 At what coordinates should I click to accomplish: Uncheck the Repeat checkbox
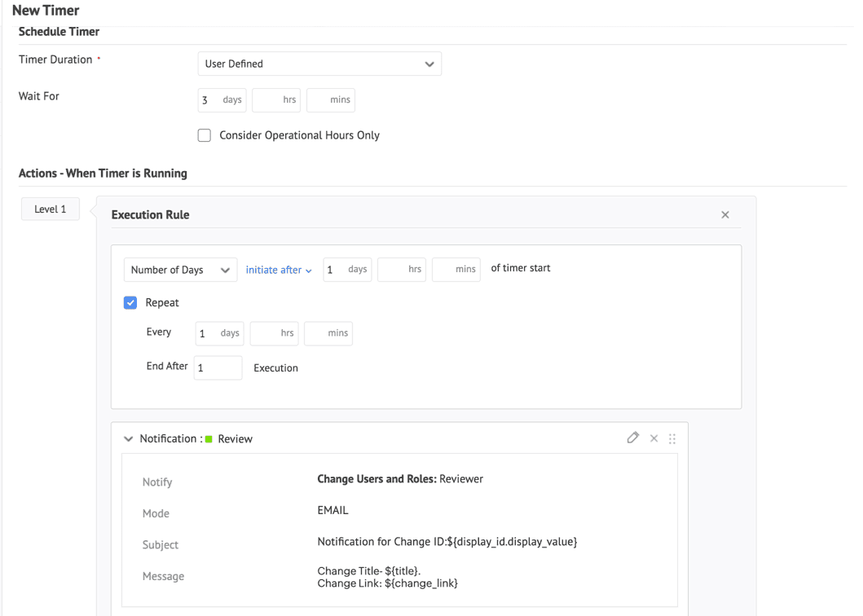[130, 302]
